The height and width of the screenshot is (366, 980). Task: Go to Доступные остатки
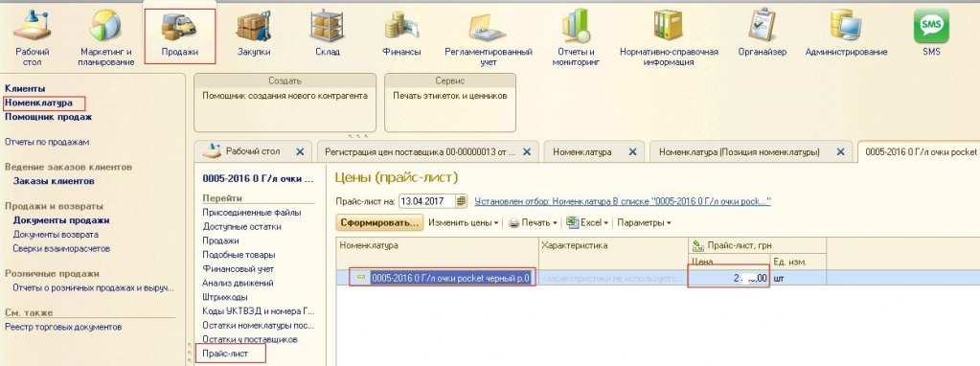(x=241, y=227)
